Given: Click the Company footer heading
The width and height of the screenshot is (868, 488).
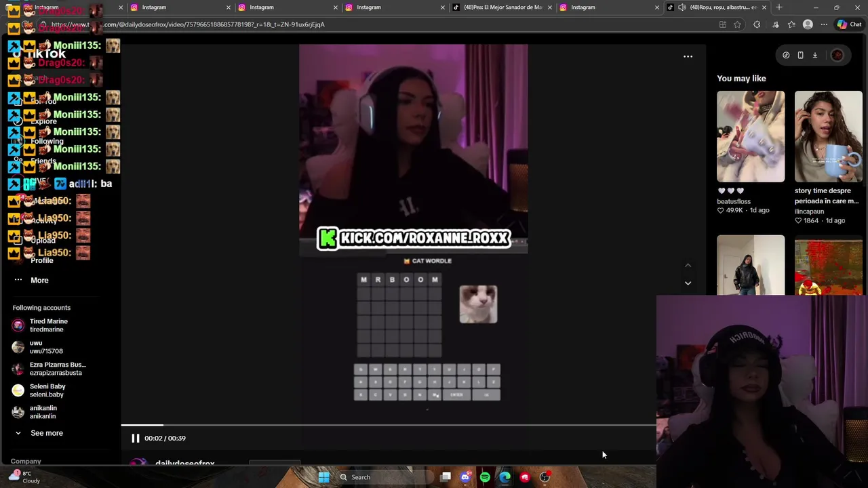Looking at the screenshot, I should click(26, 461).
